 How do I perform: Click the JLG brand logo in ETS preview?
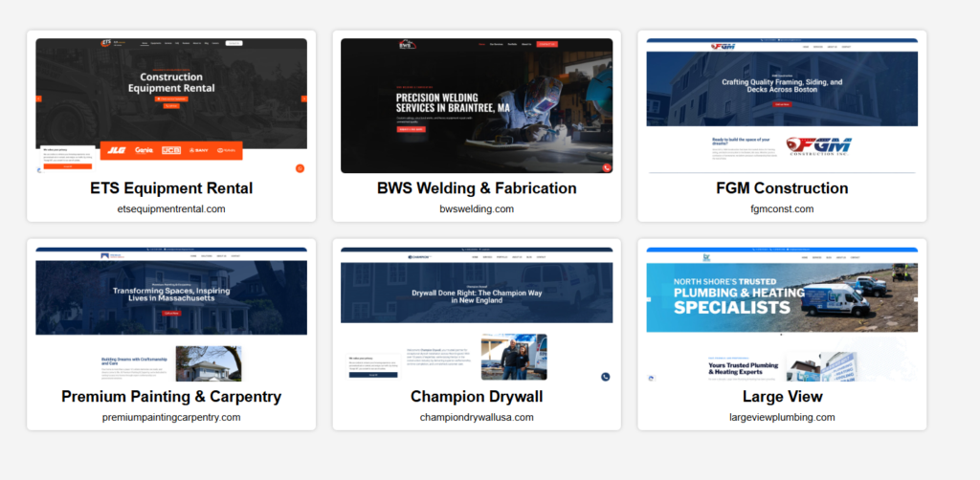[116, 150]
